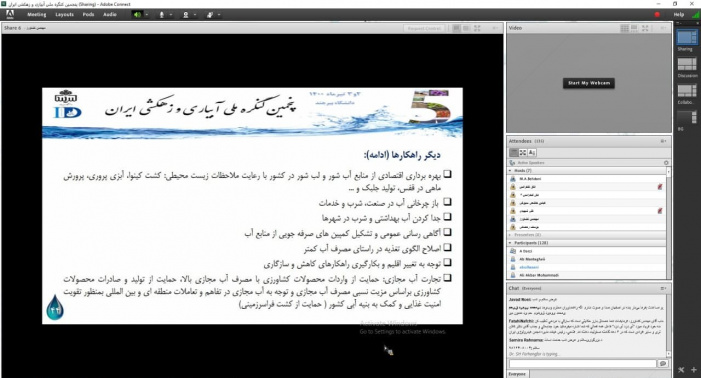Screen dimensions: 701x378
Task: Select the Collaboration layout thumbnail
Action: click(x=687, y=91)
